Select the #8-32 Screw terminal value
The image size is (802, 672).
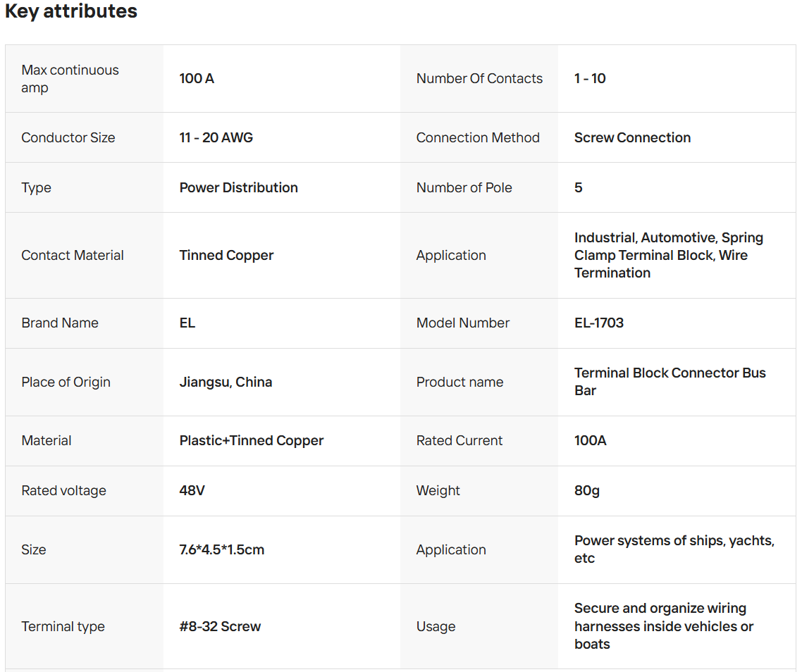(x=220, y=626)
